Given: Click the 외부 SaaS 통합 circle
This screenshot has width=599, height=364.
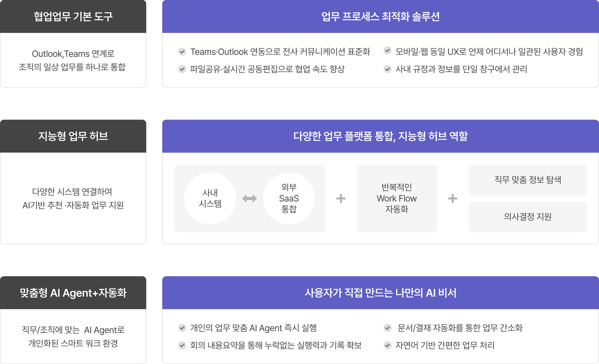Looking at the screenshot, I should tap(289, 198).
